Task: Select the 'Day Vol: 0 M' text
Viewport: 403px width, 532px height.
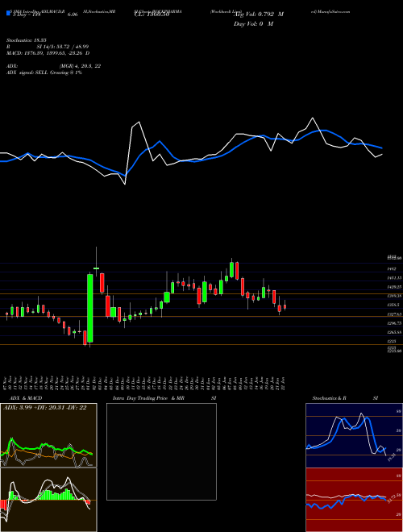Action: (253, 23)
